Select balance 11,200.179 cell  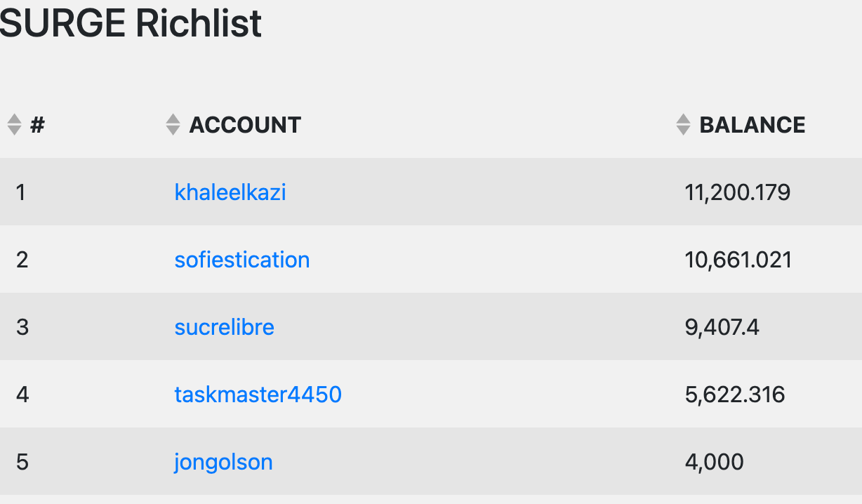coord(738,192)
